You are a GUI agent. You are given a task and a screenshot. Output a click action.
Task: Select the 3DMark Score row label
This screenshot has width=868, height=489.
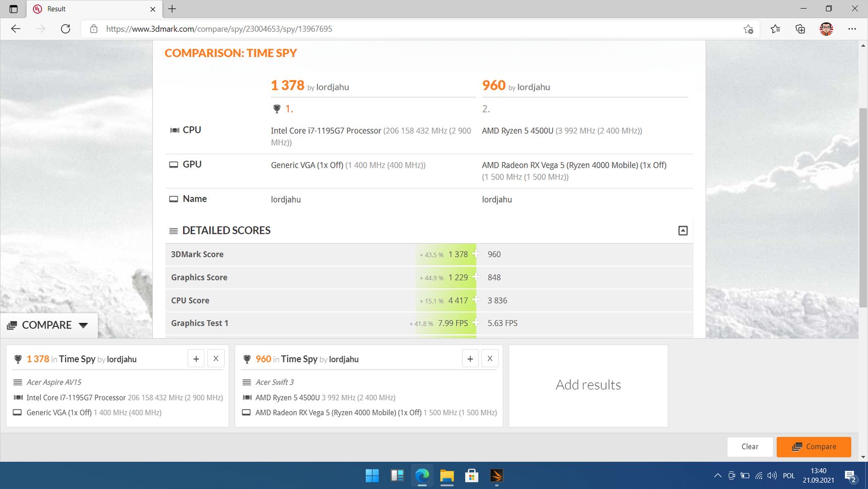(197, 254)
